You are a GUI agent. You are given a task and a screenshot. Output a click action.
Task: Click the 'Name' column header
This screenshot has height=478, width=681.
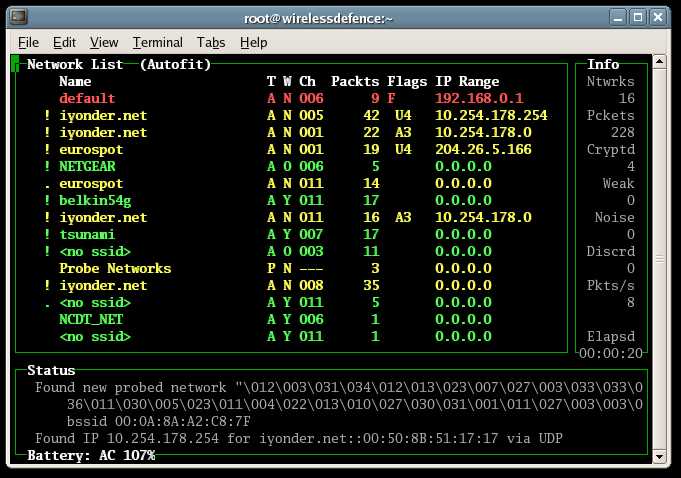tap(75, 82)
